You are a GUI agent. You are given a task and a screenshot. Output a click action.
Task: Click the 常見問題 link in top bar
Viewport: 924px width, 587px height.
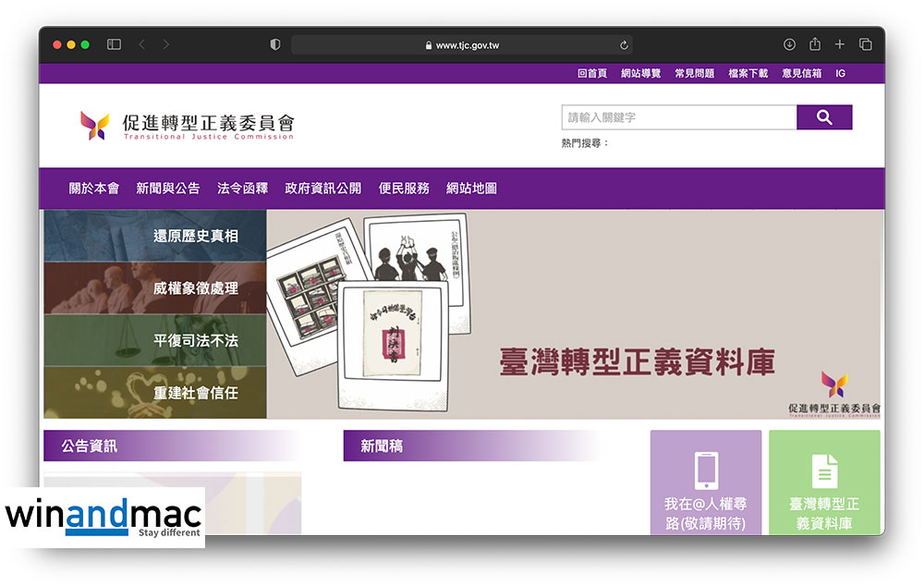coord(694,73)
